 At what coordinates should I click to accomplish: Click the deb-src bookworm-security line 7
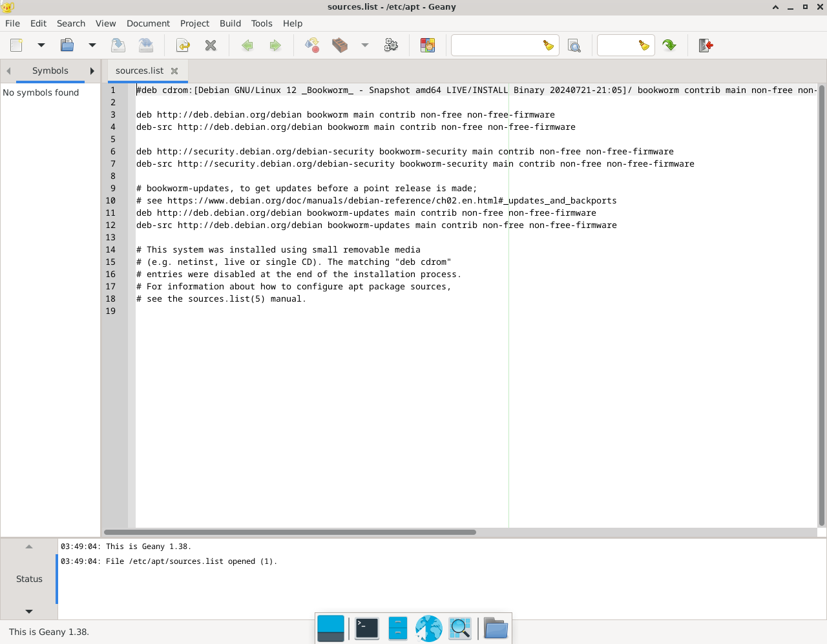pos(415,163)
